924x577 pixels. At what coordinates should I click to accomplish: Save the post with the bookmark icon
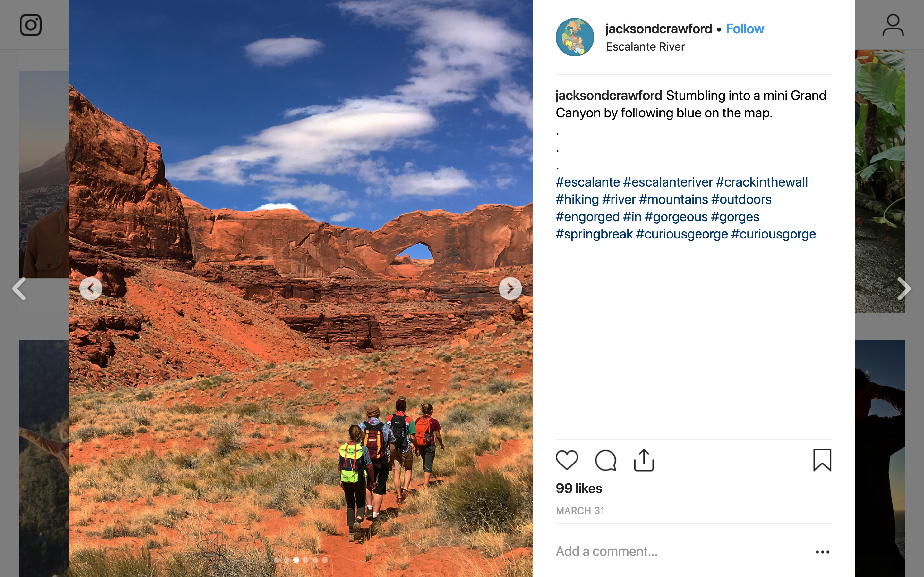pos(822,460)
